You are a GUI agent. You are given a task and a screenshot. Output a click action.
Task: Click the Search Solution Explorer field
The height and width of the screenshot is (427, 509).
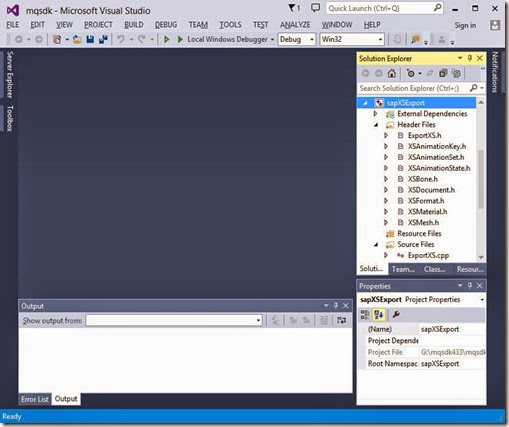click(x=413, y=88)
